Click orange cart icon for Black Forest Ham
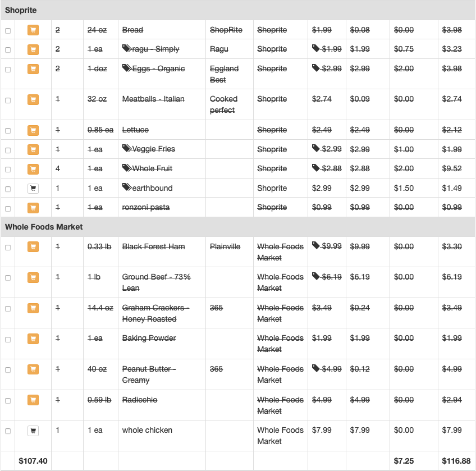Screen dimensions: 476x471 click(x=33, y=246)
